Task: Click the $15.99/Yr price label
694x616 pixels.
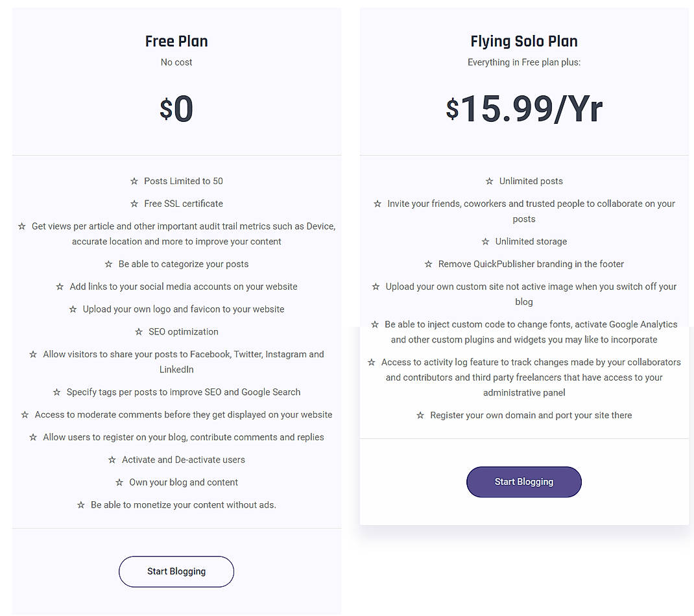Action: [523, 109]
